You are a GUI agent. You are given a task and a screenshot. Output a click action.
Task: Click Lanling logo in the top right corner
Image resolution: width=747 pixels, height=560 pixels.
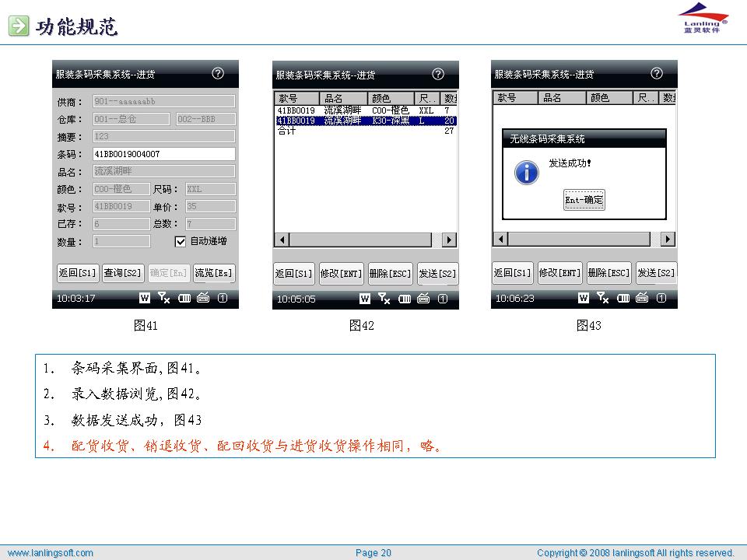coord(703,19)
